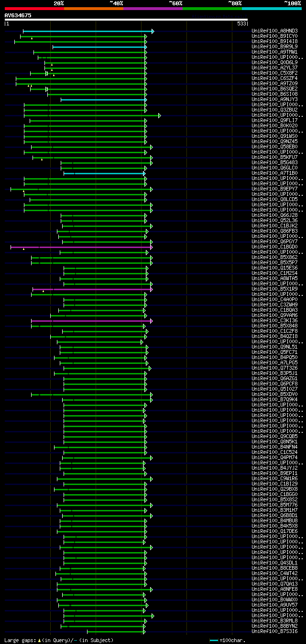Select the label UniRef100_Q4PM74

[x=274, y=458]
